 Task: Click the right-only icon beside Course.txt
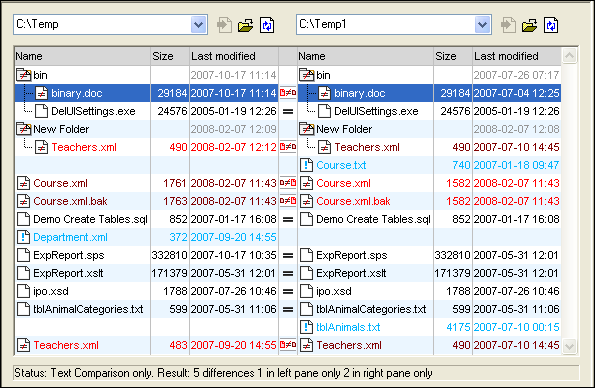click(306, 165)
